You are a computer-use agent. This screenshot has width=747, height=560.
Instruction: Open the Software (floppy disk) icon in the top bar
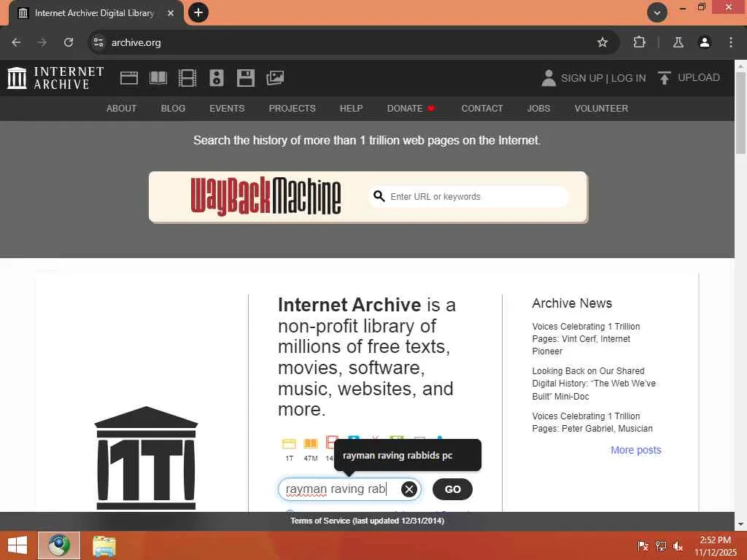coord(246,78)
